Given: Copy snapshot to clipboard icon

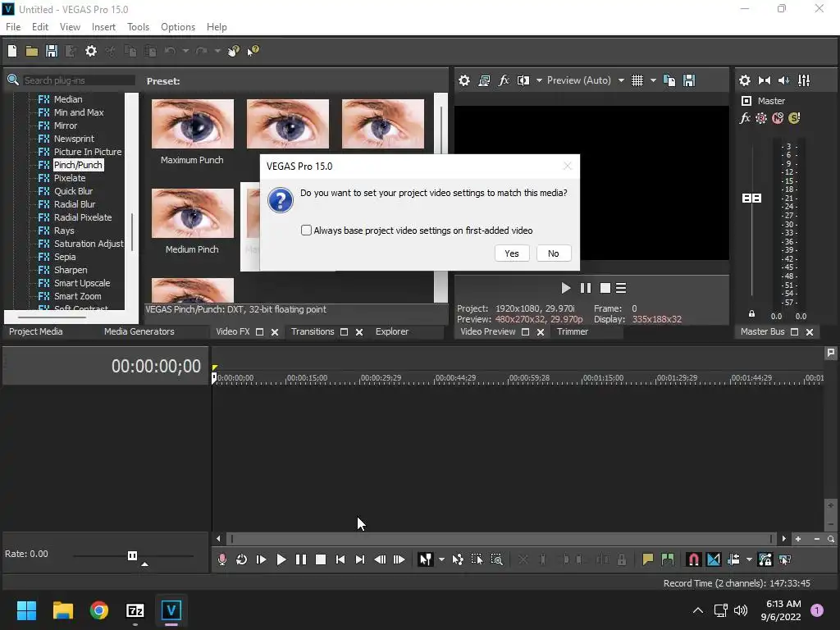Looking at the screenshot, I should [x=669, y=80].
